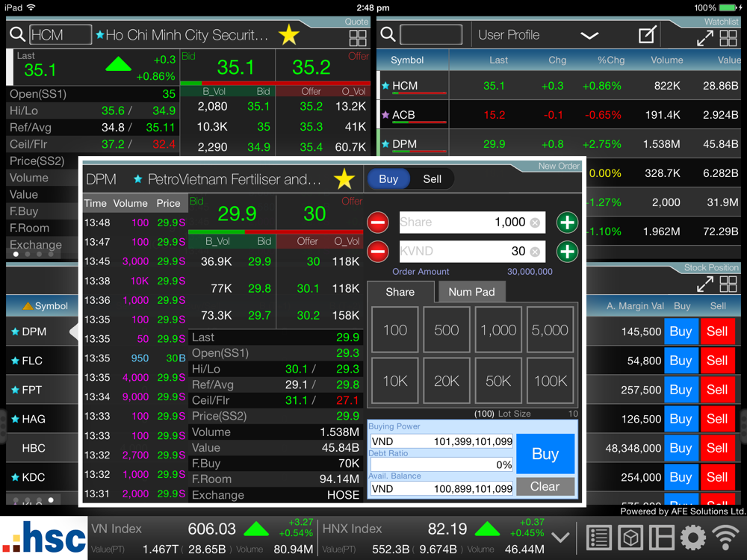Expand the Watchlist panel with arrows icon
The height and width of the screenshot is (560, 747).
pyautogui.click(x=705, y=38)
